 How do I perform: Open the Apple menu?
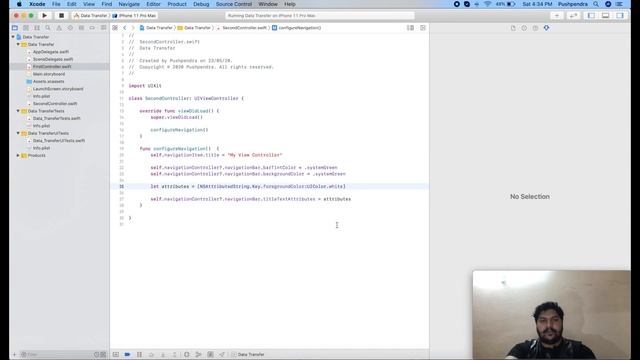19,4
